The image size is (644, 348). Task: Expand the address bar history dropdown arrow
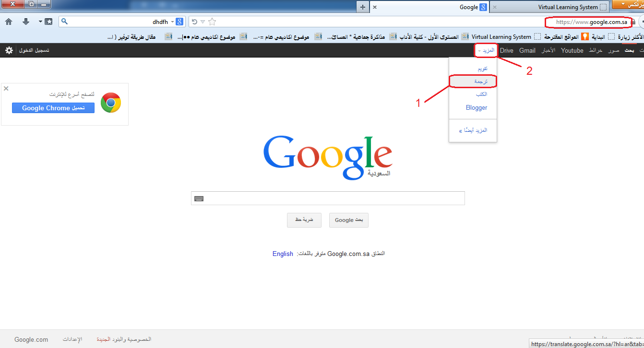[203, 22]
